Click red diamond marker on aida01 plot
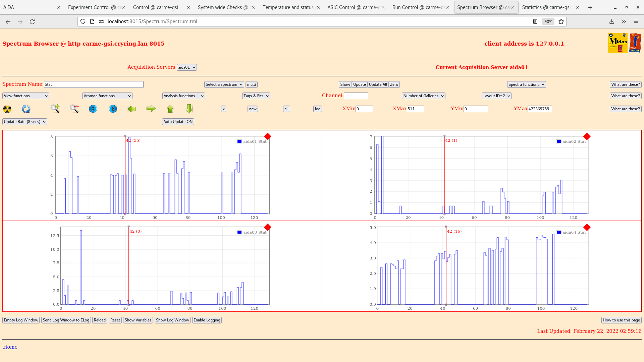The image size is (644, 362). 267,136
